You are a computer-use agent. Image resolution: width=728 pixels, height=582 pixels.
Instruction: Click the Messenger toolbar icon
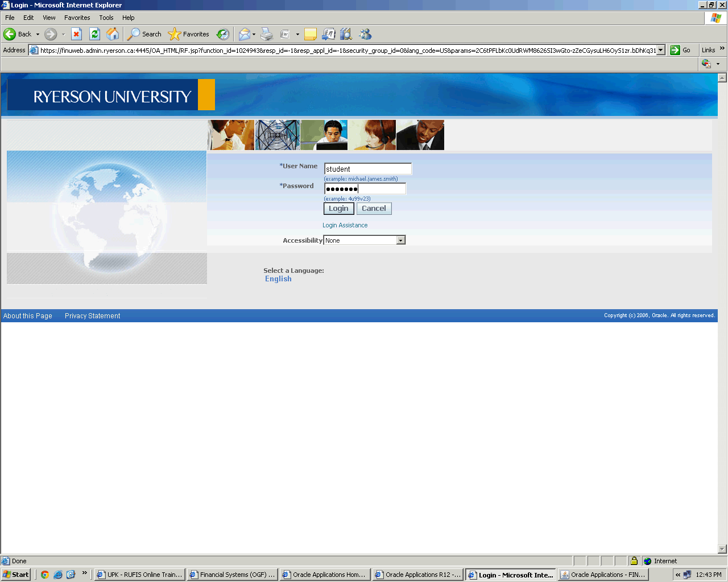tap(365, 34)
